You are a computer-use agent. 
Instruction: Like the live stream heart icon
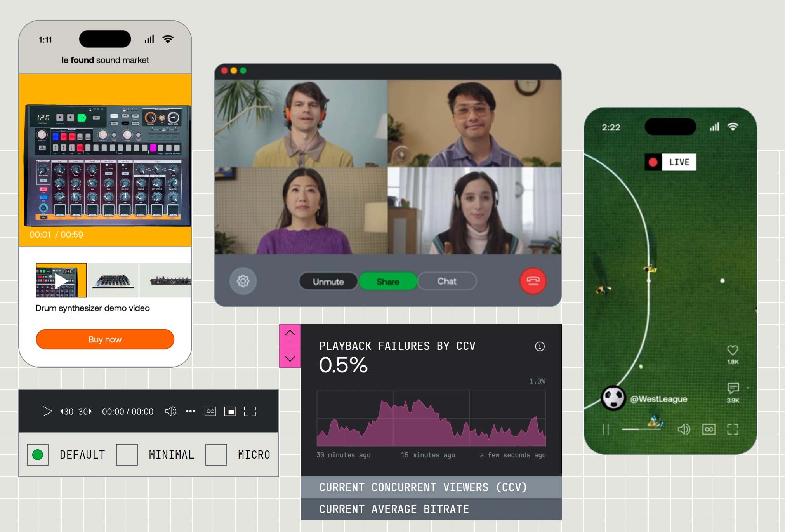tap(733, 350)
